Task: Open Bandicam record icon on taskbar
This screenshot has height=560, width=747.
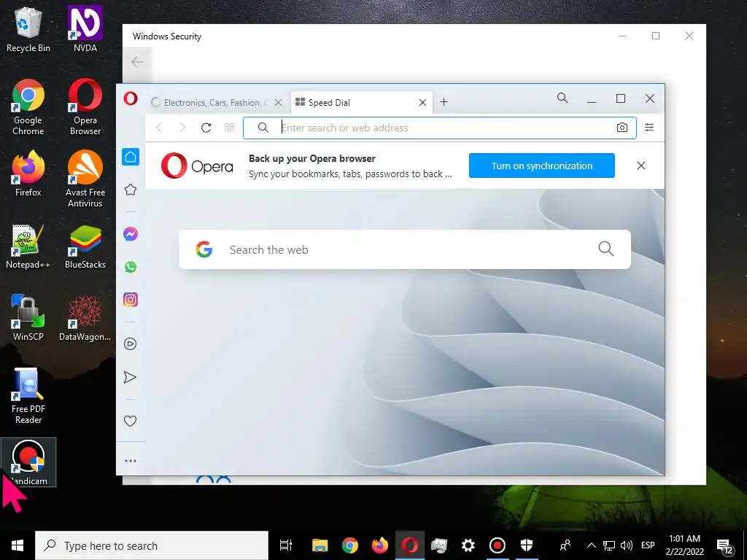Action: click(498, 545)
